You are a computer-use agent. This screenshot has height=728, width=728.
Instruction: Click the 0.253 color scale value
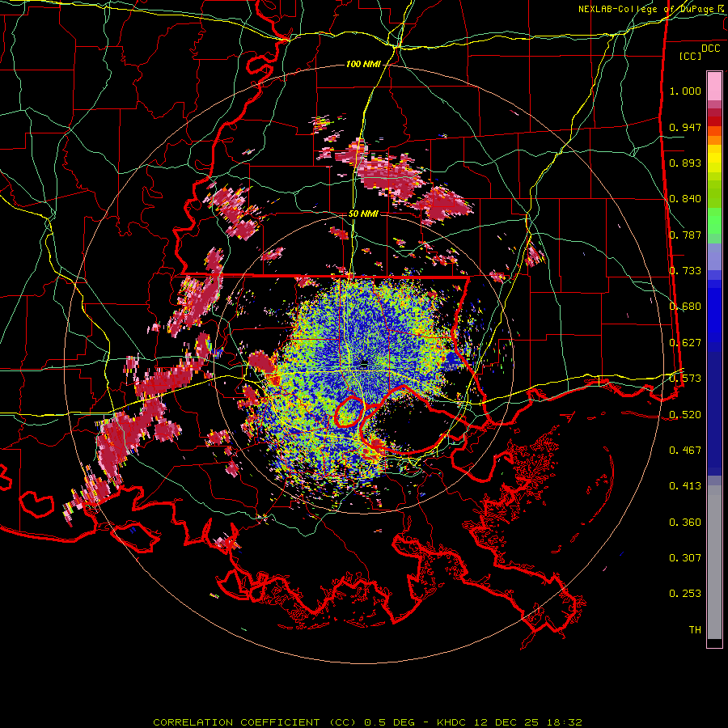(685, 594)
